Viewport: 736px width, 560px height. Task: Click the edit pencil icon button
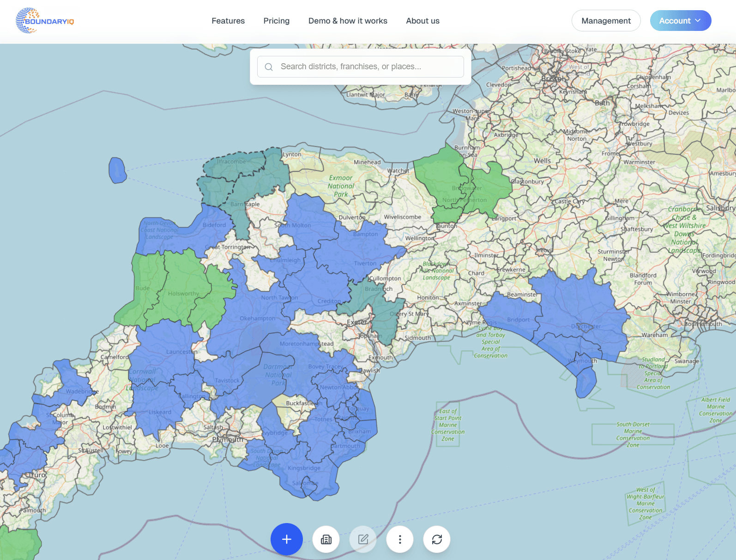click(x=363, y=539)
